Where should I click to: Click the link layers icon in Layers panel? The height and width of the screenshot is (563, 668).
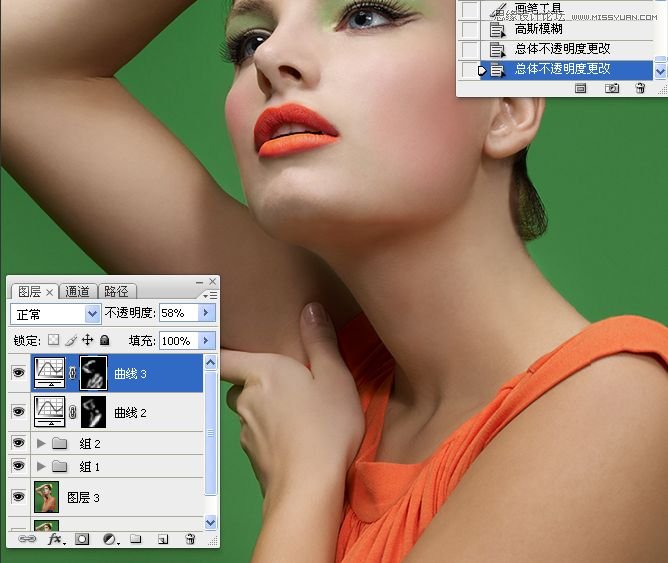pyautogui.click(x=27, y=539)
